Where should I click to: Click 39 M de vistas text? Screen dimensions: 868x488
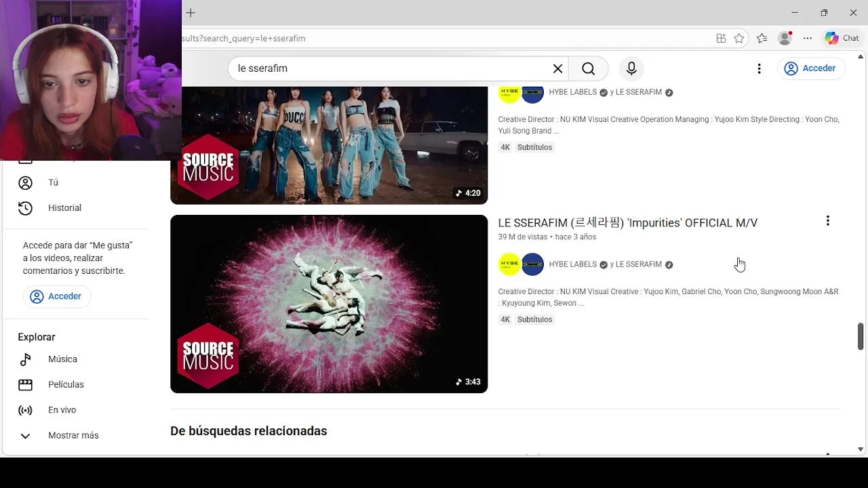522,237
